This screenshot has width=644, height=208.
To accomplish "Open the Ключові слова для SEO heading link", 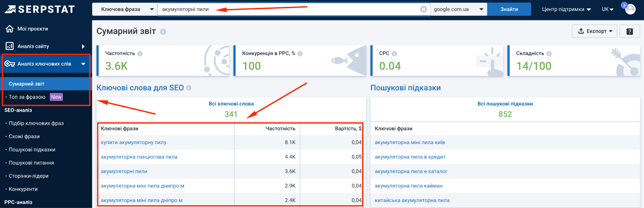I will click(140, 88).
